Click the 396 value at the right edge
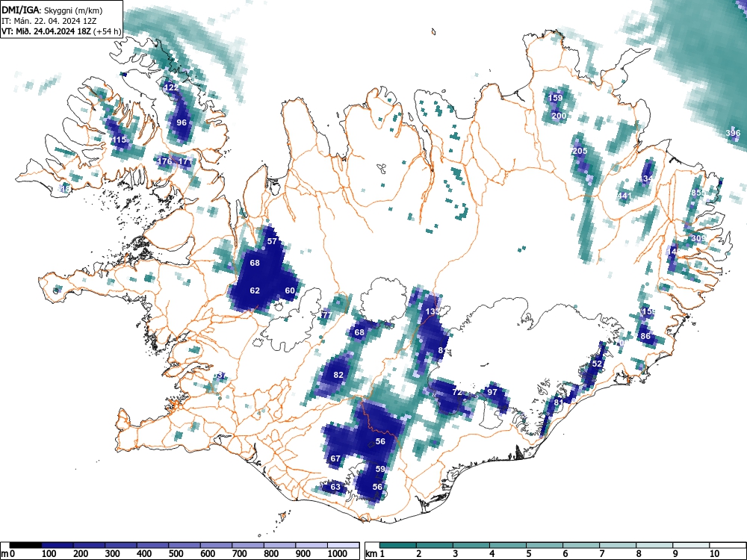This screenshot has width=747, height=560. coord(734,133)
